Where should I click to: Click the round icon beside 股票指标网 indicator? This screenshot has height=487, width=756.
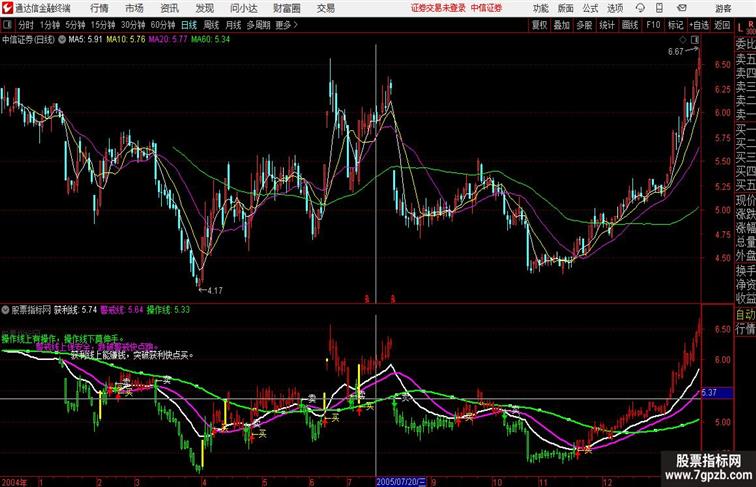(x=5, y=310)
